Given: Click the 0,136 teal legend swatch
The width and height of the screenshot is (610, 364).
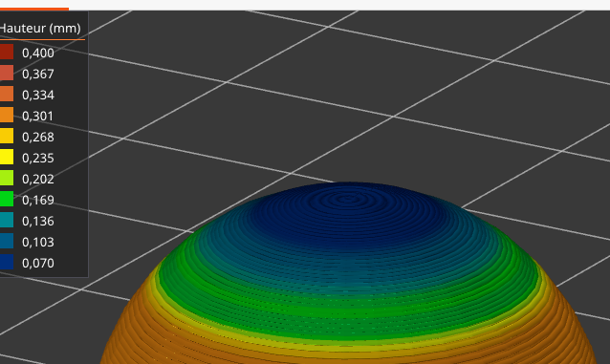Looking at the screenshot, I should [7, 220].
